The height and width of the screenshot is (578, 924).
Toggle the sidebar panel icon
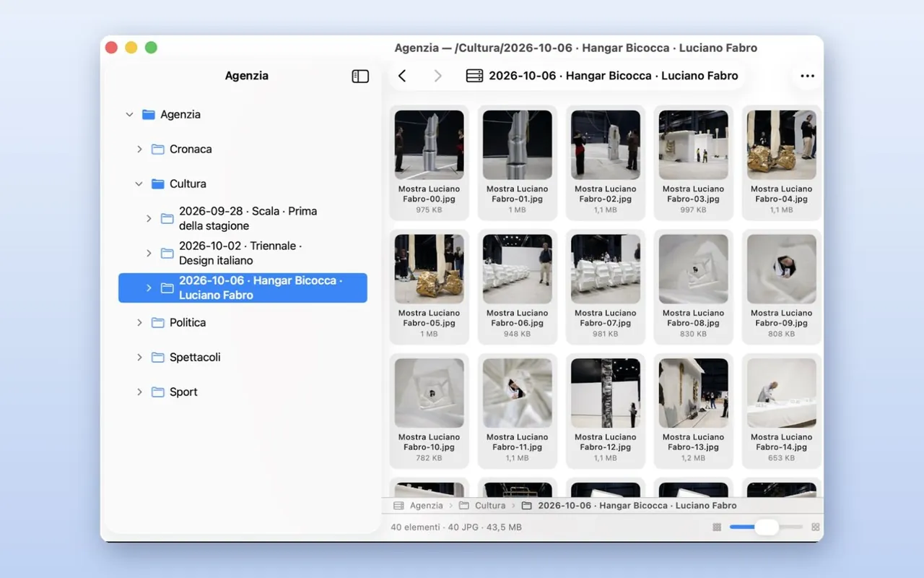(x=360, y=76)
